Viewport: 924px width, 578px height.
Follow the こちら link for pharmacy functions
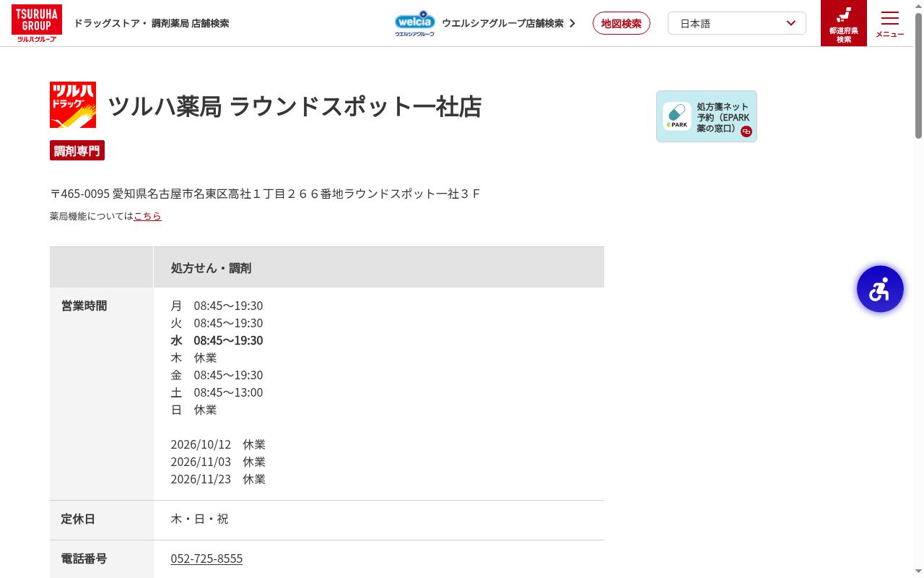point(147,216)
